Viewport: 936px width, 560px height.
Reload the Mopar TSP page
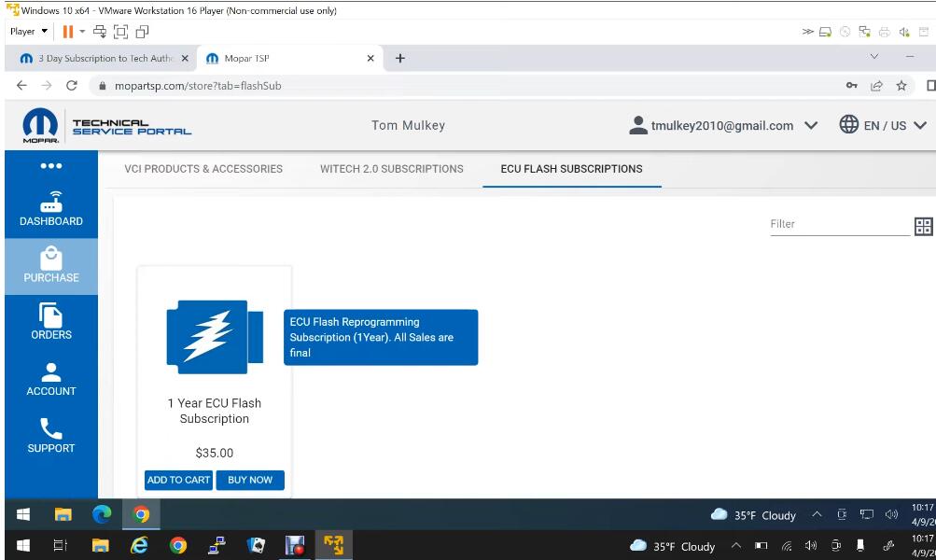[72, 85]
